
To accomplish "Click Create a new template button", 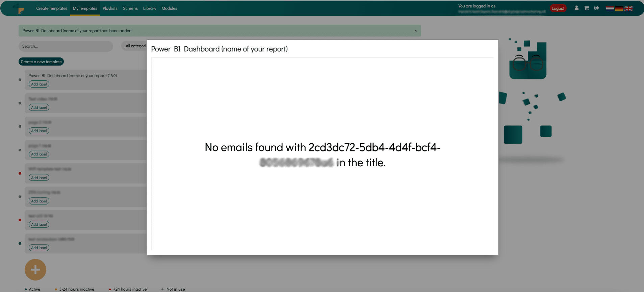I will pyautogui.click(x=41, y=62).
